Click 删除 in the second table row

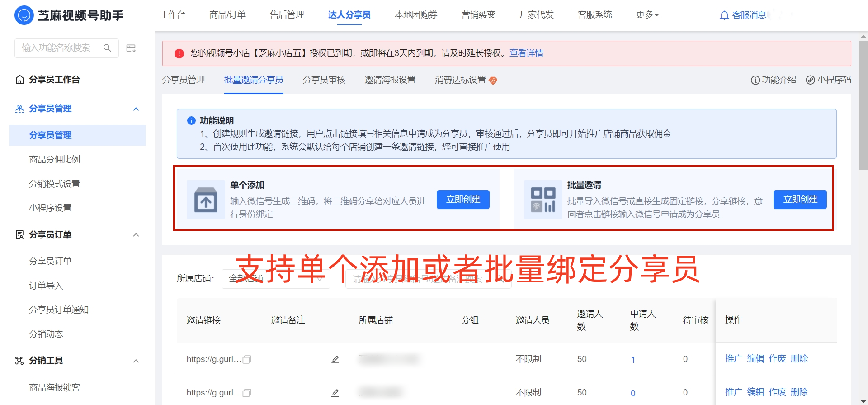799,392
